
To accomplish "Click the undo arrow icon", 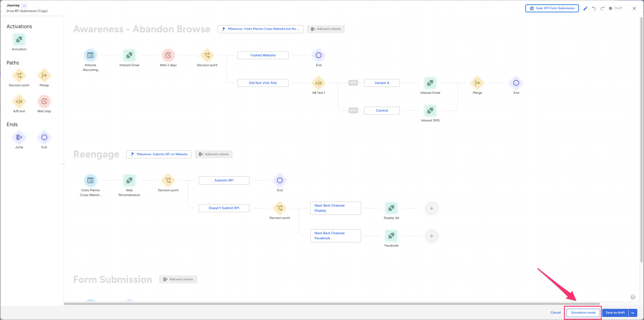I will coord(594,8).
